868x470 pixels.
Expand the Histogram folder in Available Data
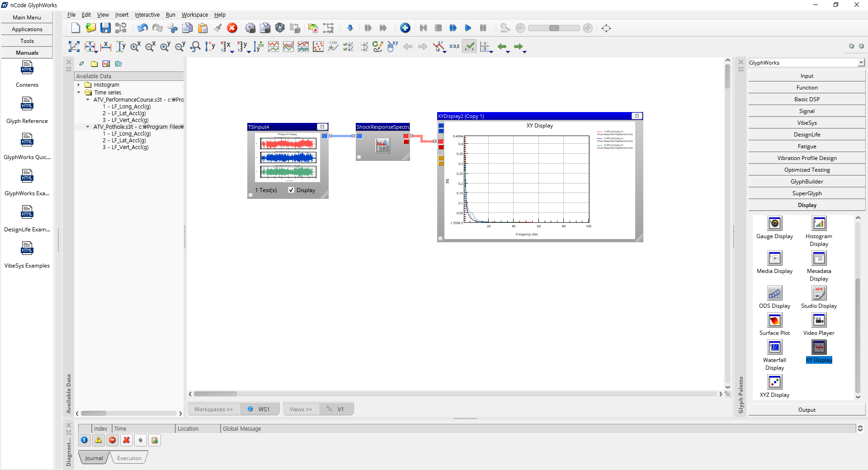tap(79, 85)
